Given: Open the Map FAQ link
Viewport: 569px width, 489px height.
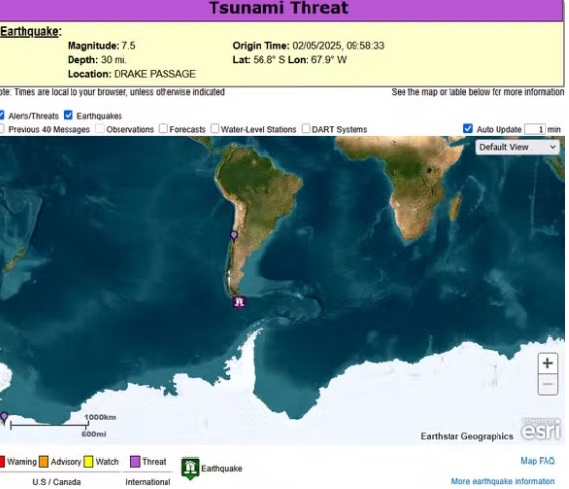Looking at the screenshot, I should coord(538,461).
